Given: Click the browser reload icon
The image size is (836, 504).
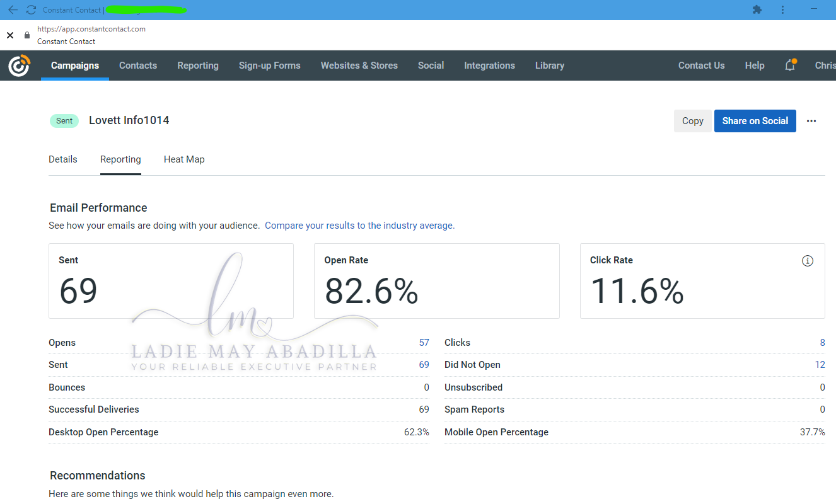Looking at the screenshot, I should coord(31,10).
